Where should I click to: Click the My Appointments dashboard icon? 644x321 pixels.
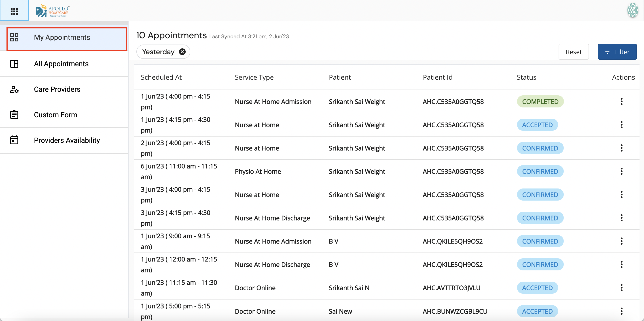[x=14, y=37]
